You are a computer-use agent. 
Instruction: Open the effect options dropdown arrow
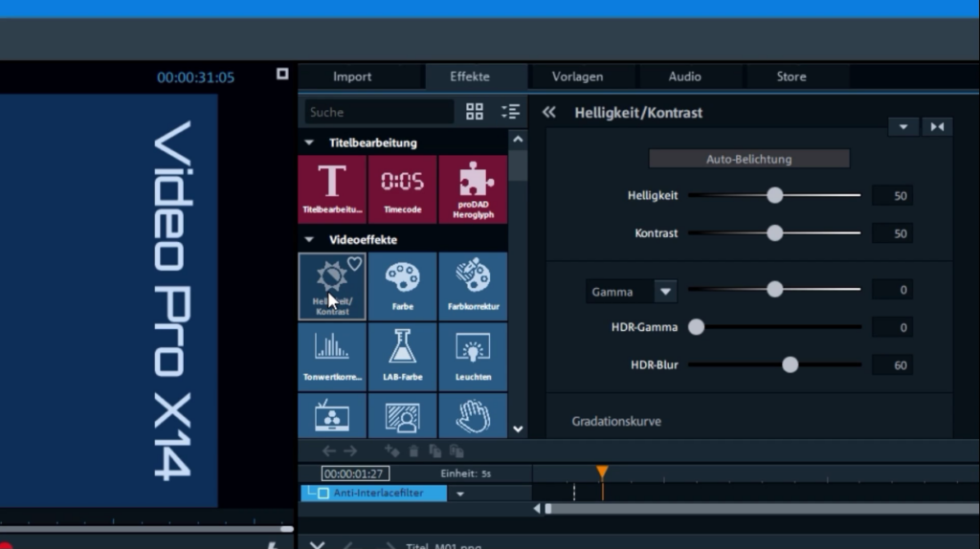pyautogui.click(x=903, y=127)
